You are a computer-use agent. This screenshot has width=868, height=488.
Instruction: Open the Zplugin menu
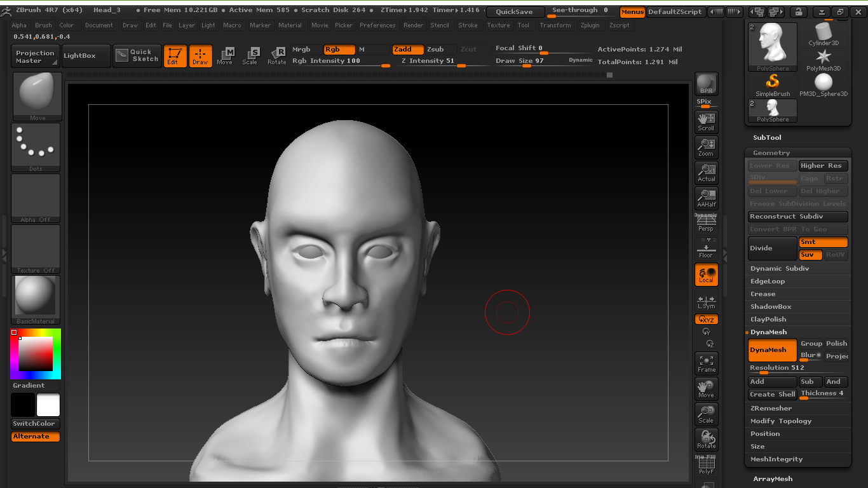590,25
